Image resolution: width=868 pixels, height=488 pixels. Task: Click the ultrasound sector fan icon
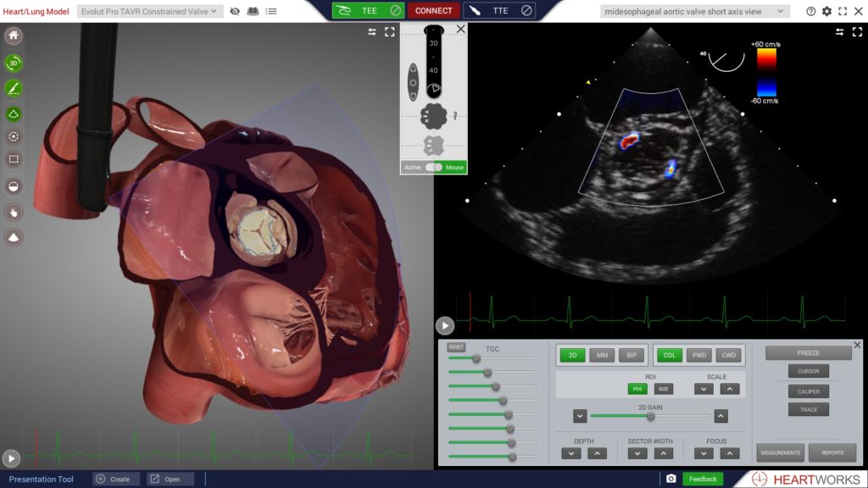(14, 237)
